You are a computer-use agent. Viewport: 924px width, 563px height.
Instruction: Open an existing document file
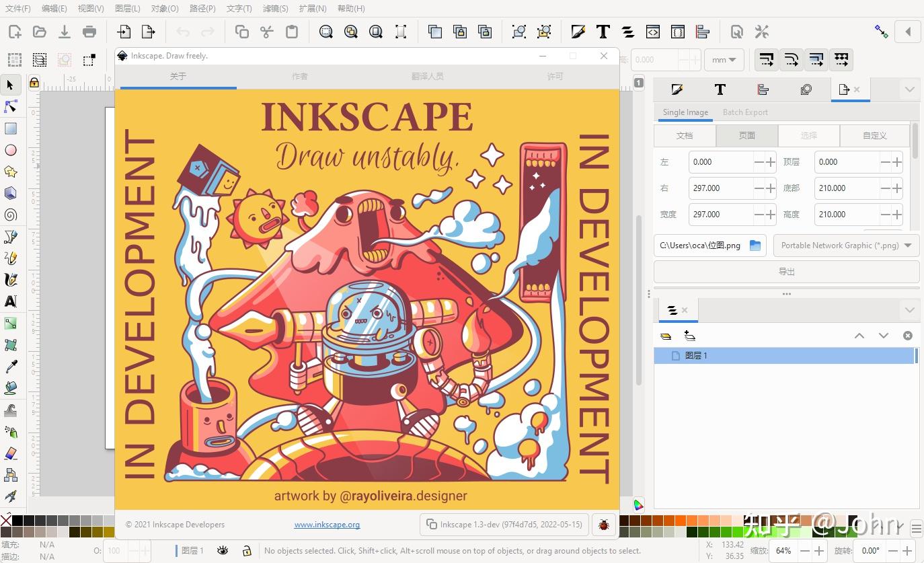coord(40,32)
